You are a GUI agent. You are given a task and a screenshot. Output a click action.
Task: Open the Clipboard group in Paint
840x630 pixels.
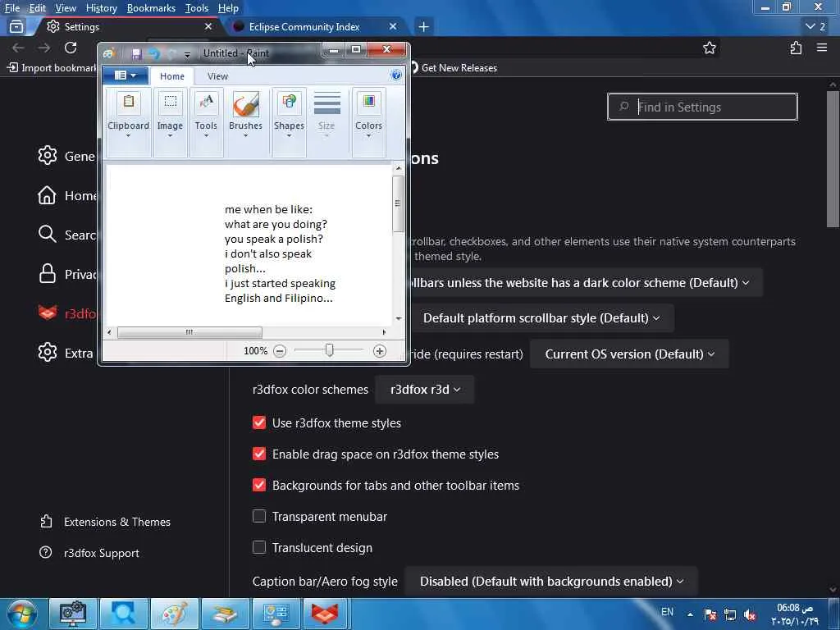[129, 122]
